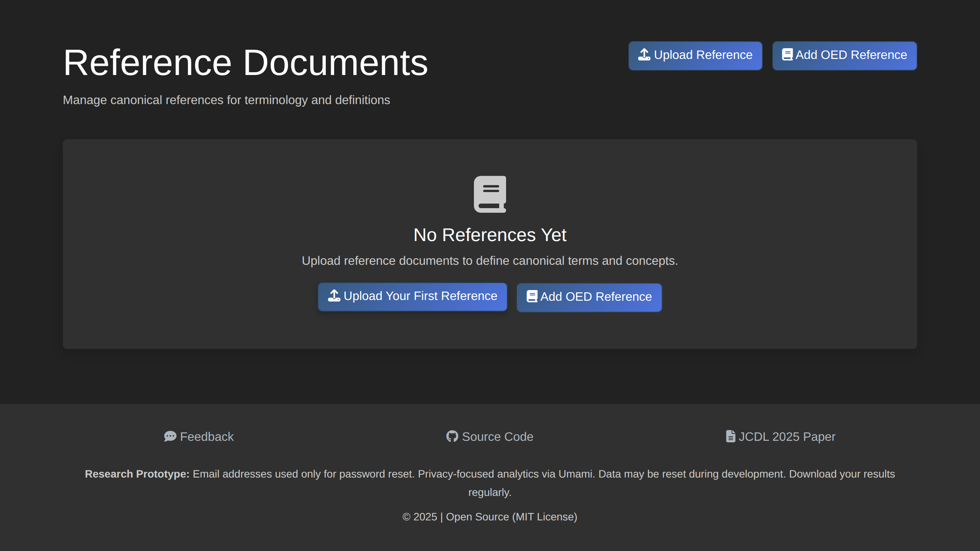
Task: Click the large gray book icon
Action: click(x=490, y=194)
